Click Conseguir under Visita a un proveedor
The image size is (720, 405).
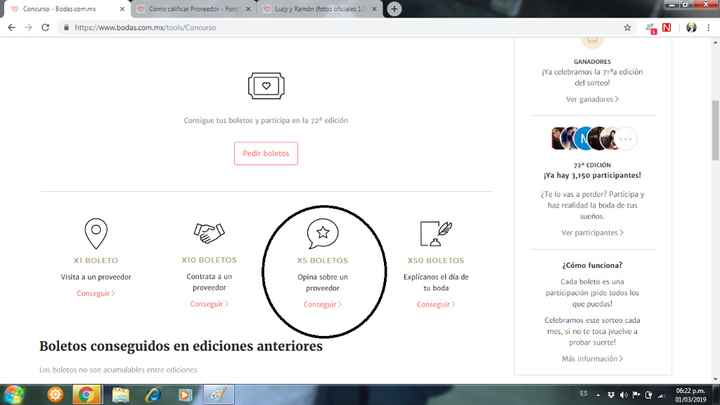point(96,293)
